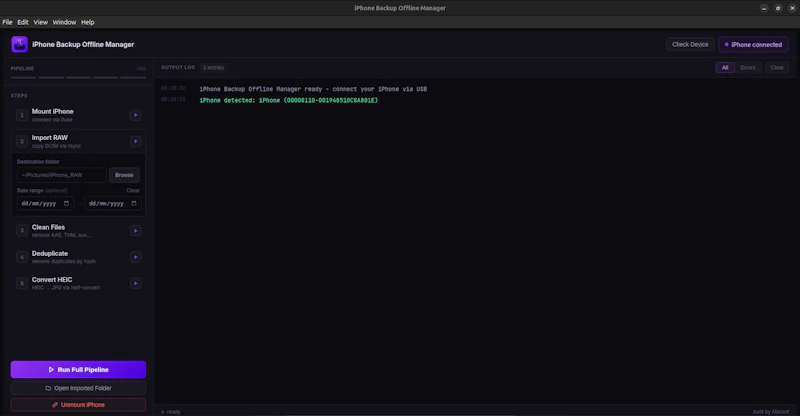Image resolution: width=800 pixels, height=416 pixels.
Task: Click the Unmount iPhone button
Action: pyautogui.click(x=78, y=405)
